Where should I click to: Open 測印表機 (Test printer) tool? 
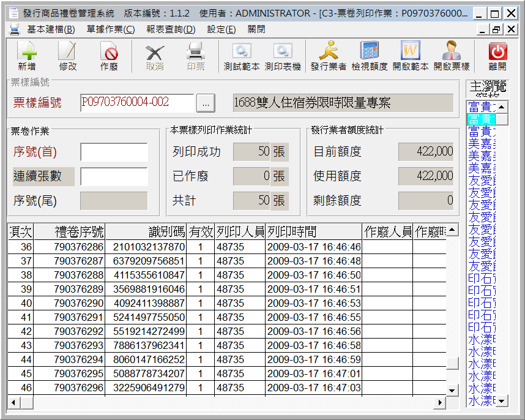283,56
